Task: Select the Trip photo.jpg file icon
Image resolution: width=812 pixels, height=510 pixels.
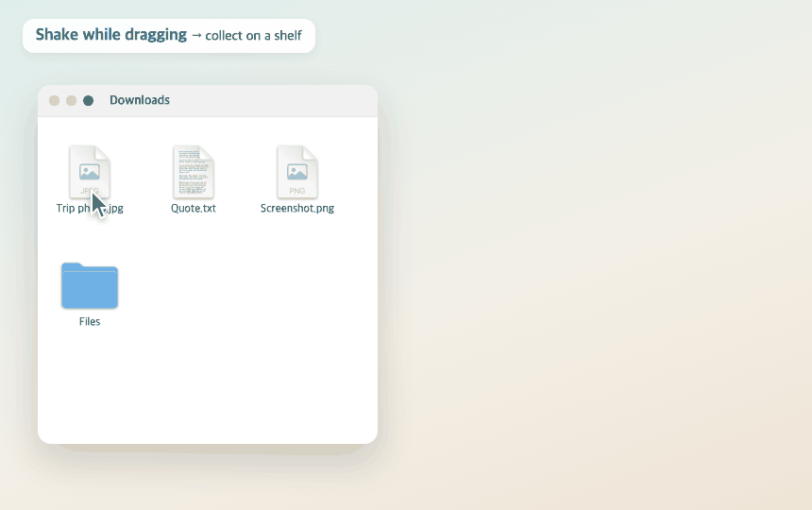Action: 90,172
